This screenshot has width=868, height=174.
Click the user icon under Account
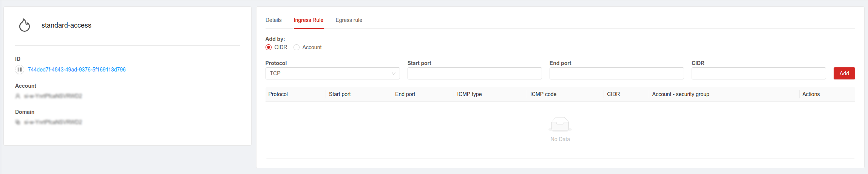[18, 96]
